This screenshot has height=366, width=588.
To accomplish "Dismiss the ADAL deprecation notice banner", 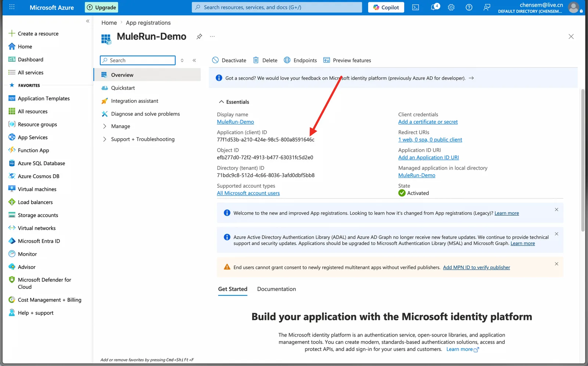I will click(x=556, y=234).
